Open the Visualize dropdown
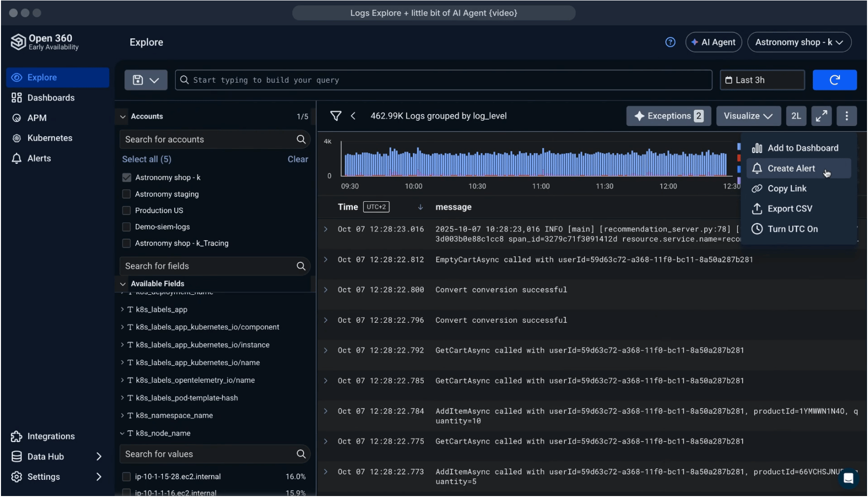Screen dimensions: 868x499 click(x=748, y=116)
